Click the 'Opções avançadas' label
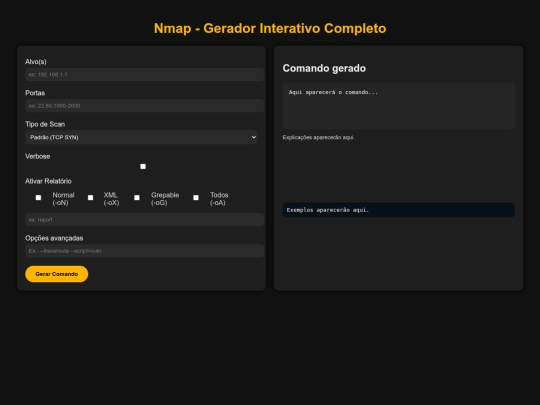Image resolution: width=540 pixels, height=405 pixels. tap(54, 238)
